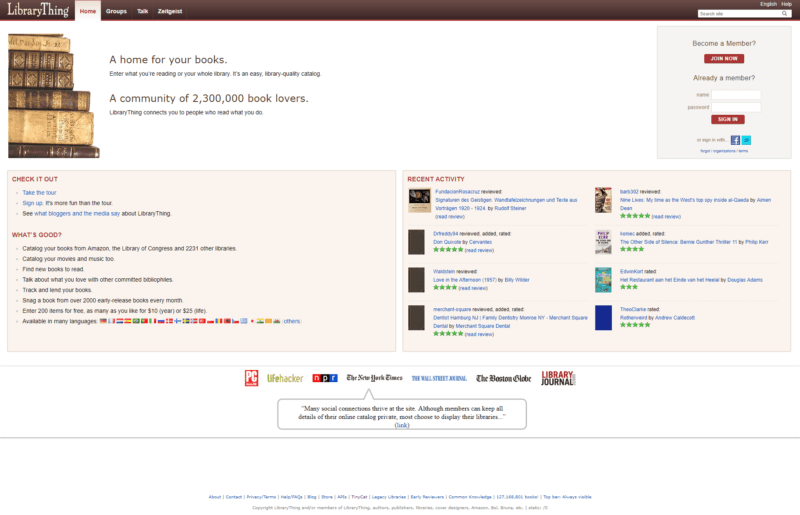Image resolution: width=800 pixels, height=515 pixels.
Task: Click the PC Magazine logo
Action: [252, 378]
